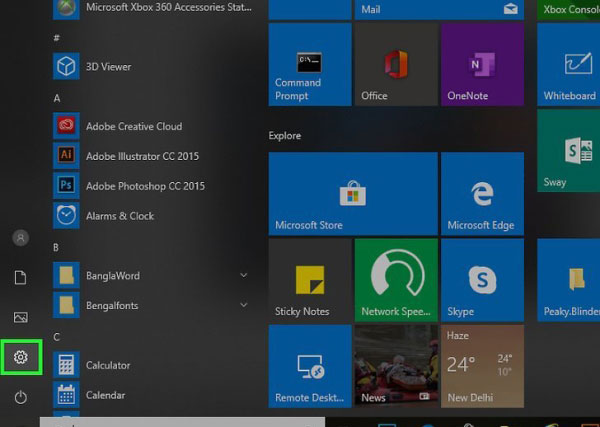The image size is (600, 427).
Task: Open Whiteboard tile
Action: pyautogui.click(x=569, y=65)
